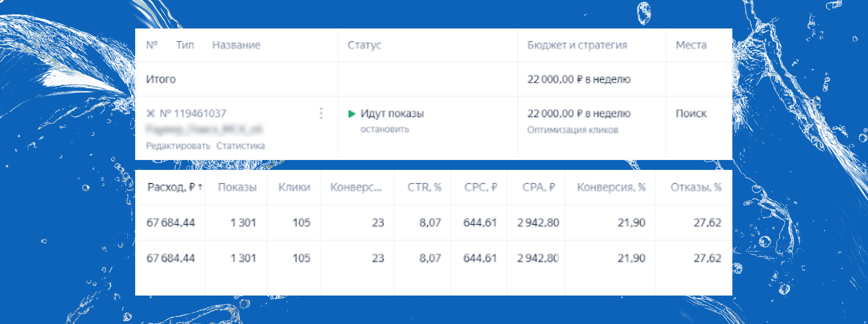868x324 pixels.
Task: Open the Статистика link for the campaign
Action: (x=241, y=146)
